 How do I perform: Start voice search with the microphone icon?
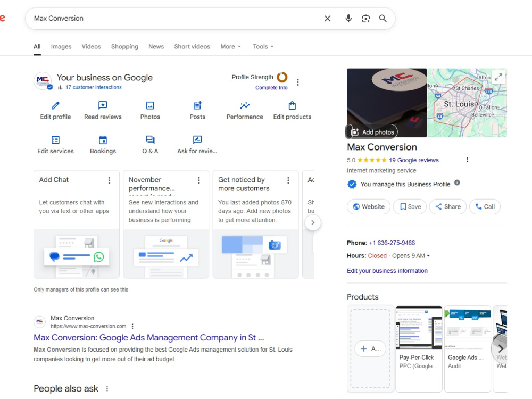point(348,19)
